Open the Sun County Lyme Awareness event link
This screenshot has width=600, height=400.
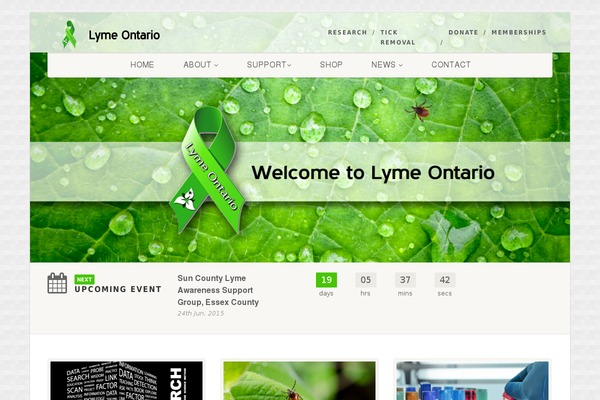pyautogui.click(x=218, y=290)
